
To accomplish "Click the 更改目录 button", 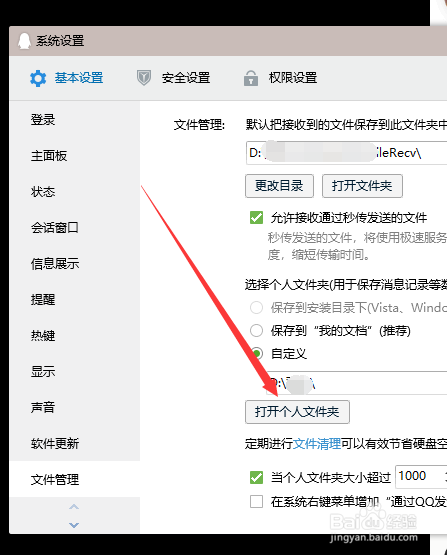I will pyautogui.click(x=279, y=186).
